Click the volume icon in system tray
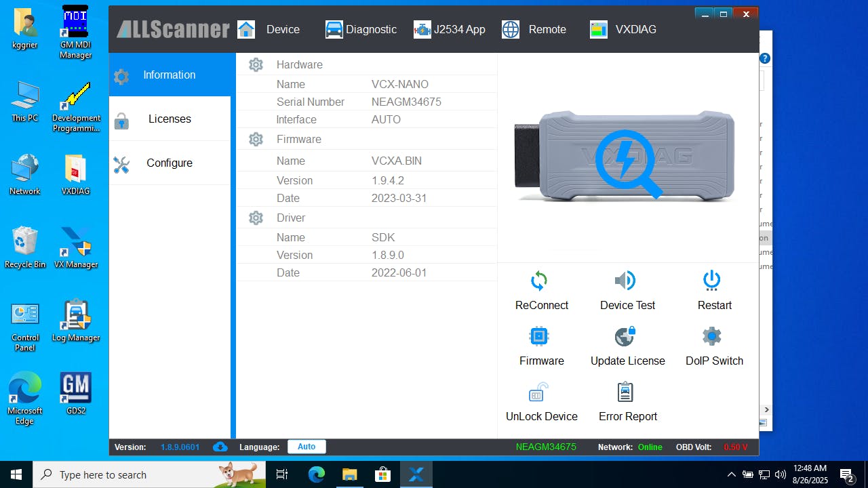The image size is (868, 488). [x=781, y=474]
